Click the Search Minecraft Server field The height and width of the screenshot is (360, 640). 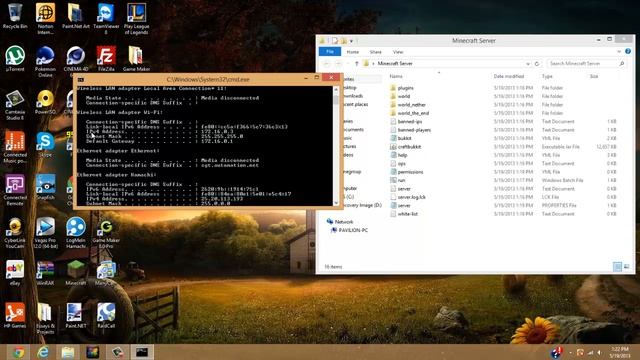tap(586, 64)
